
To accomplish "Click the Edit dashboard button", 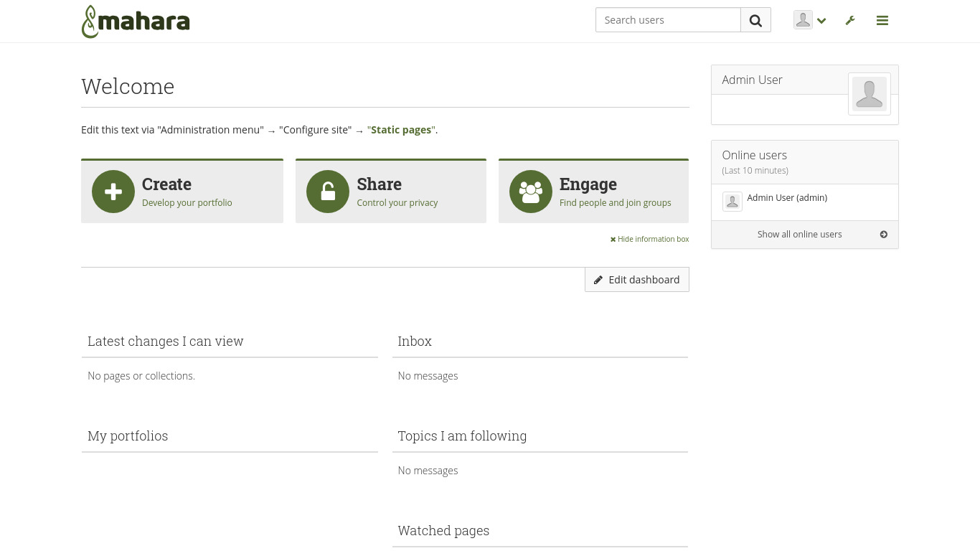I will [637, 280].
